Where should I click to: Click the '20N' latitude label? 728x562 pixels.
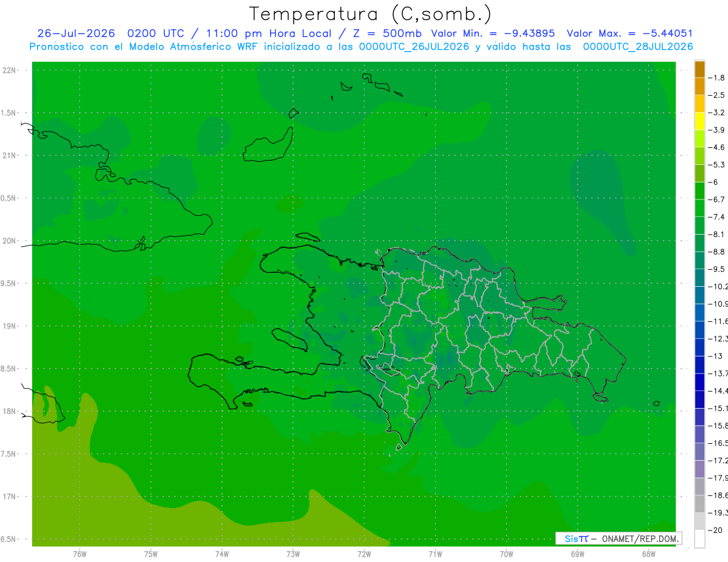[x=10, y=241]
